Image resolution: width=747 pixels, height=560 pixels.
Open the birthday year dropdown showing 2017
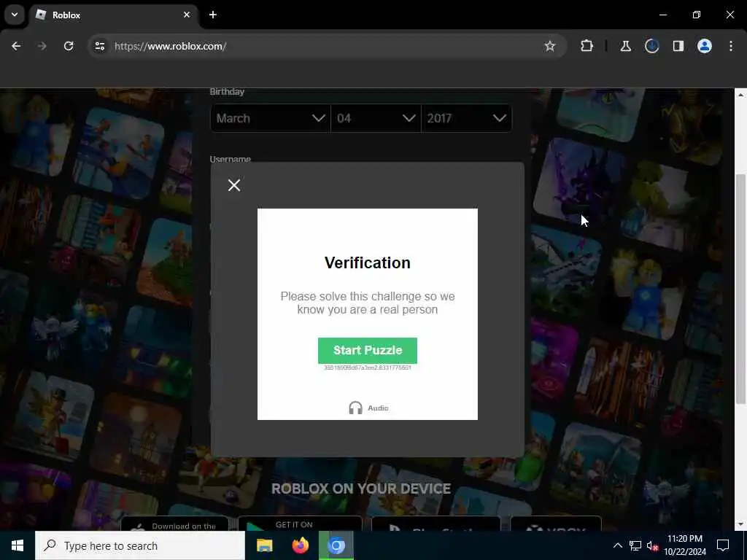click(466, 118)
